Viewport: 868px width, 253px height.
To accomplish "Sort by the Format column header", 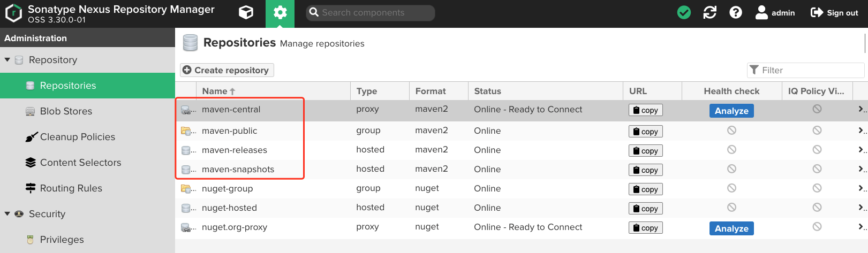I will [439, 91].
